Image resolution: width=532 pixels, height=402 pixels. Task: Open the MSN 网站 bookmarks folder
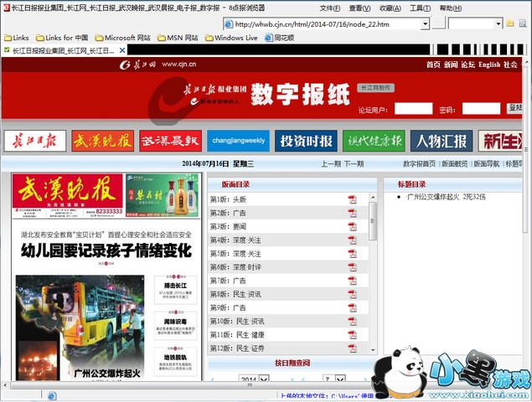(178, 38)
